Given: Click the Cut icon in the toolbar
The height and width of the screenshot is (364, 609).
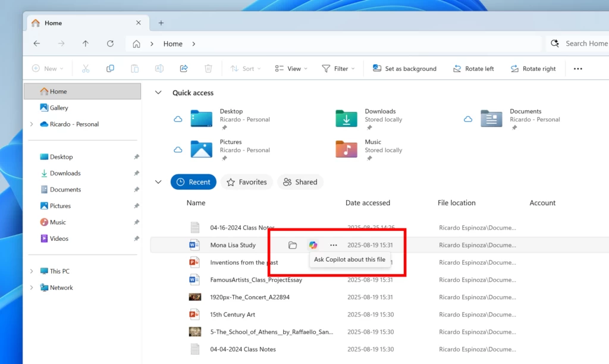Looking at the screenshot, I should pyautogui.click(x=86, y=68).
